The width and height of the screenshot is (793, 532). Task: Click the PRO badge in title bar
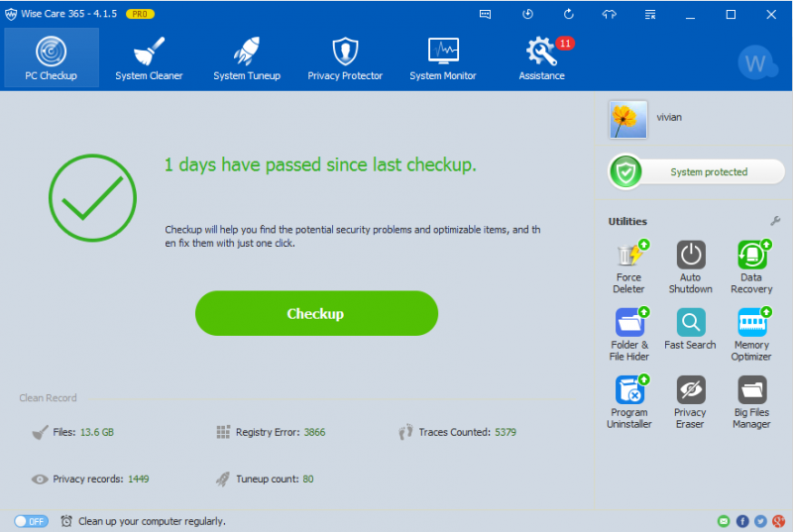[x=140, y=14]
